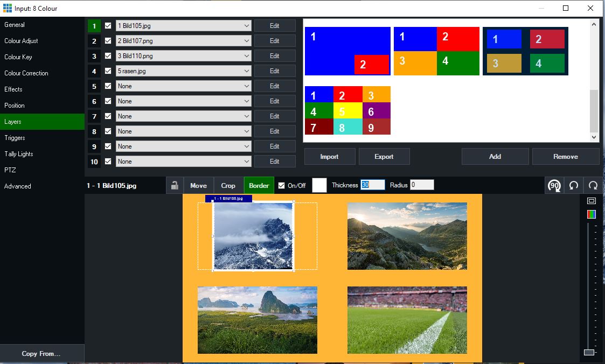The image size is (605, 364).
Task: Open the layer 1 Bild105.jpg source dropdown
Action: 184,26
